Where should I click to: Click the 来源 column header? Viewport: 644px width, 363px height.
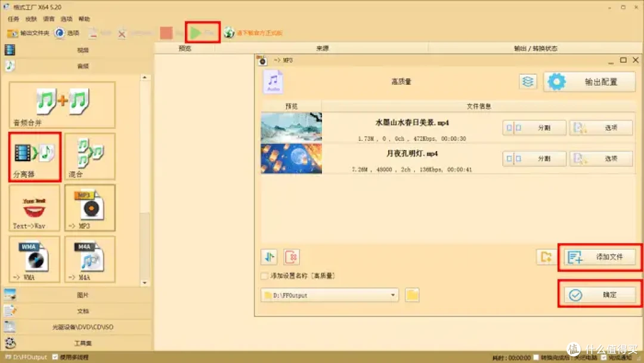click(322, 48)
